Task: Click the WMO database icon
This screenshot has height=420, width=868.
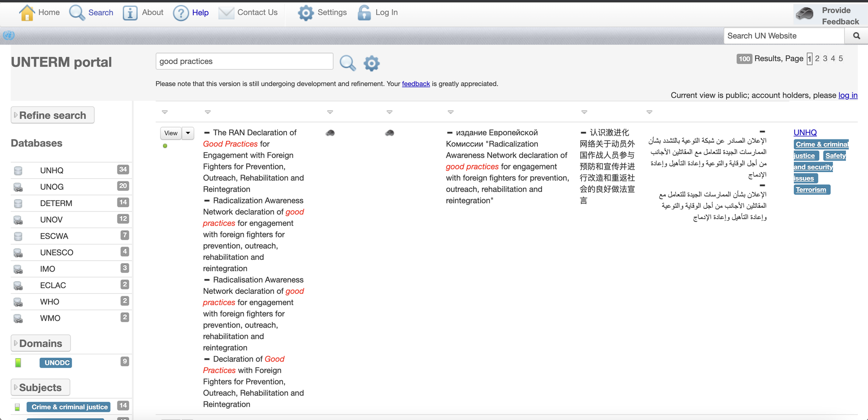Action: [x=18, y=318]
